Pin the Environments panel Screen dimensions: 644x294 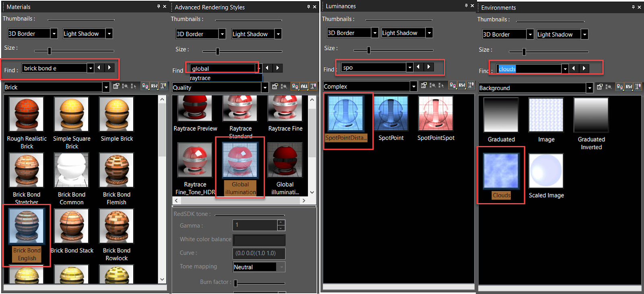click(633, 7)
